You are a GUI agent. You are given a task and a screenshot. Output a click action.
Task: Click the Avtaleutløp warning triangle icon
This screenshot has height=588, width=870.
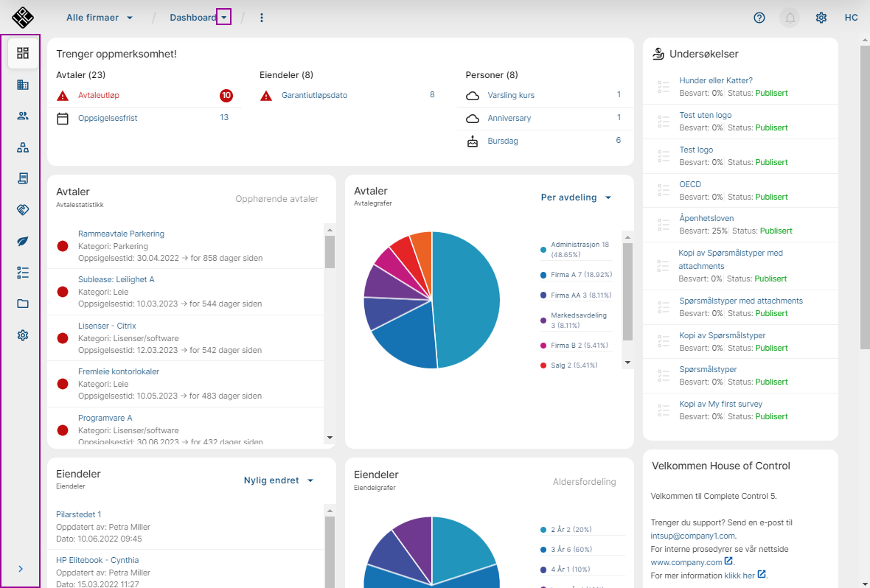(x=63, y=96)
